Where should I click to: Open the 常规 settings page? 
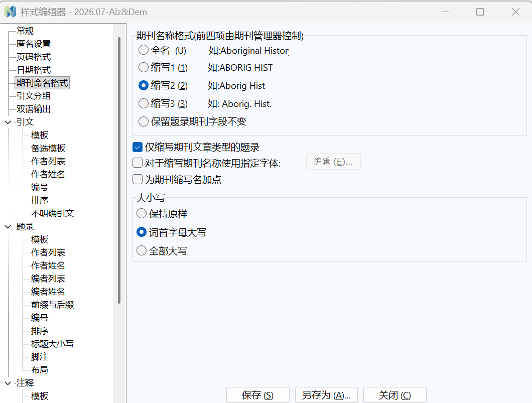click(25, 31)
